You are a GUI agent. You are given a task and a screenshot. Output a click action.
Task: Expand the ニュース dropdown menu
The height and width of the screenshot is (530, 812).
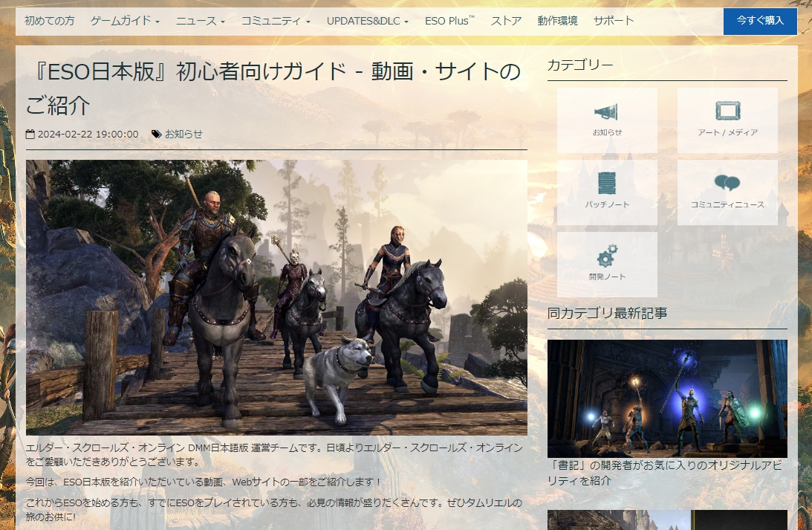201,21
